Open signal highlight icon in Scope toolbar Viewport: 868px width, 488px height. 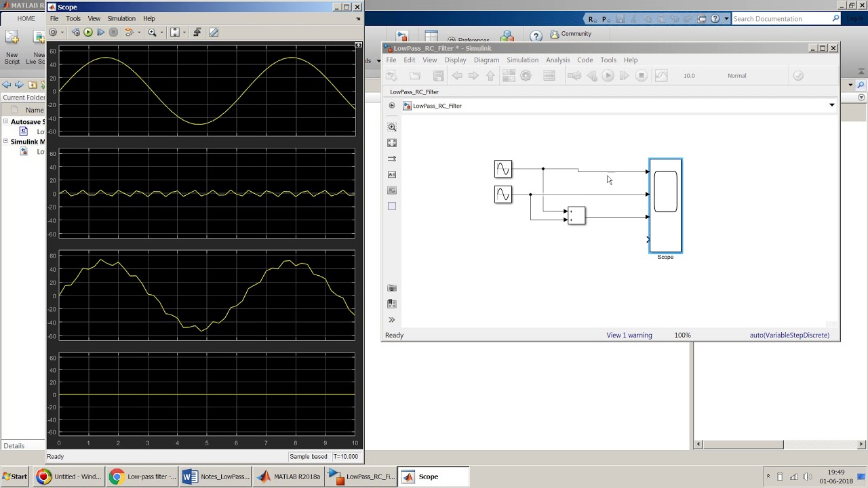(128, 32)
